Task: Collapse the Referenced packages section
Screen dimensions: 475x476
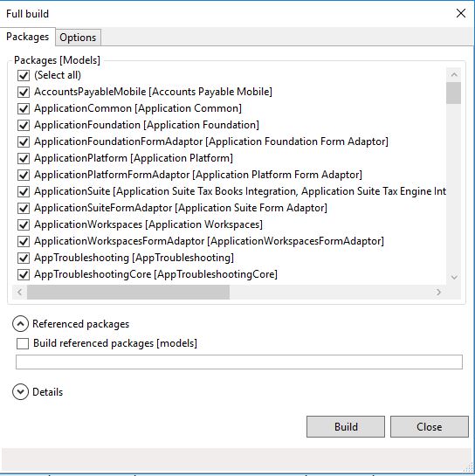Action: 20,324
